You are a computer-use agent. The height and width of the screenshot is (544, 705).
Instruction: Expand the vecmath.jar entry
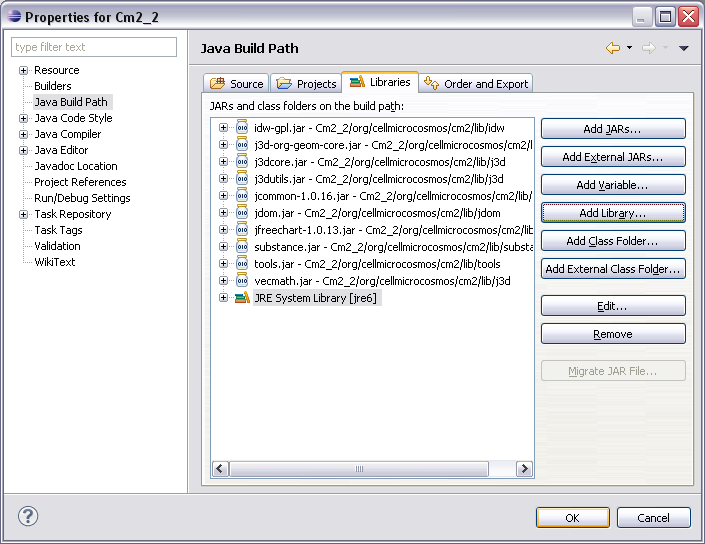click(x=223, y=281)
